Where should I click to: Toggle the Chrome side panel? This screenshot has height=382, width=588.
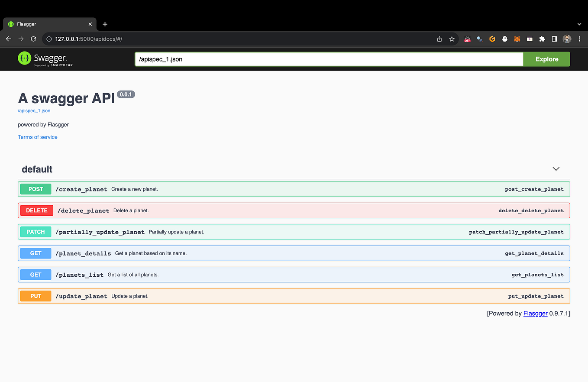click(x=555, y=39)
